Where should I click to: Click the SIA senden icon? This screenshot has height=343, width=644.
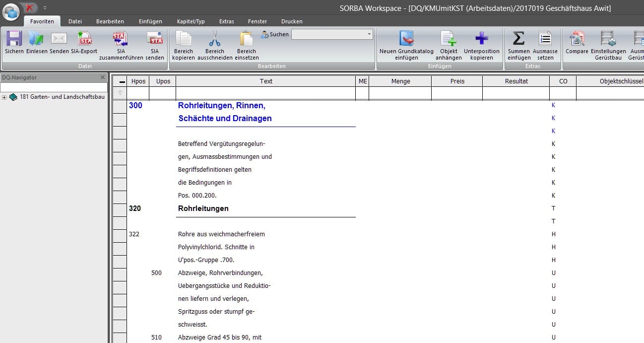(x=155, y=39)
